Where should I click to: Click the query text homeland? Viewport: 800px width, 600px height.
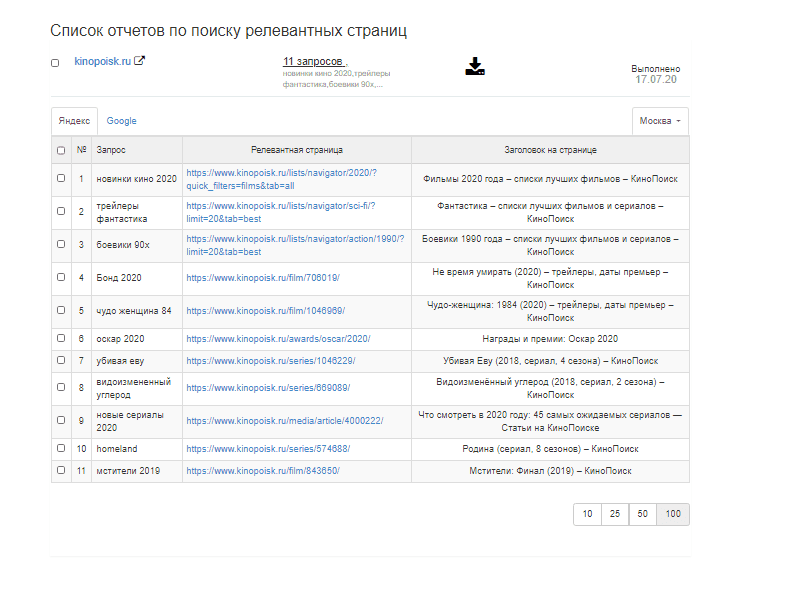click(117, 449)
